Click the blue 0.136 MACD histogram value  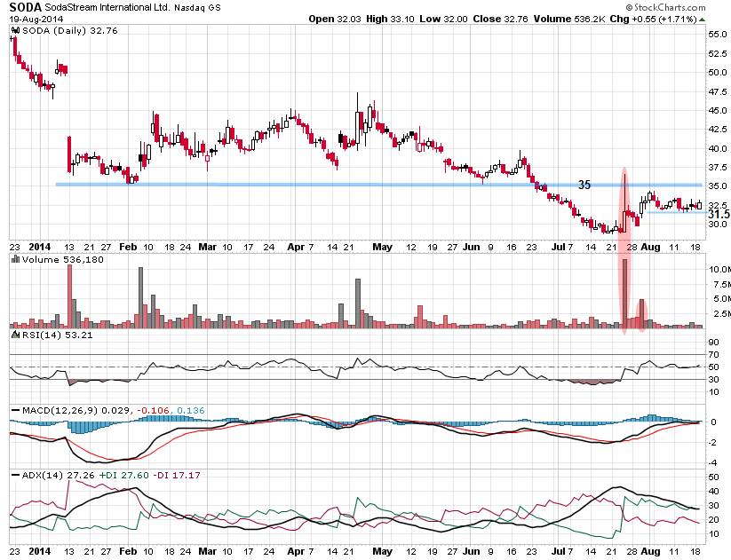pos(191,410)
